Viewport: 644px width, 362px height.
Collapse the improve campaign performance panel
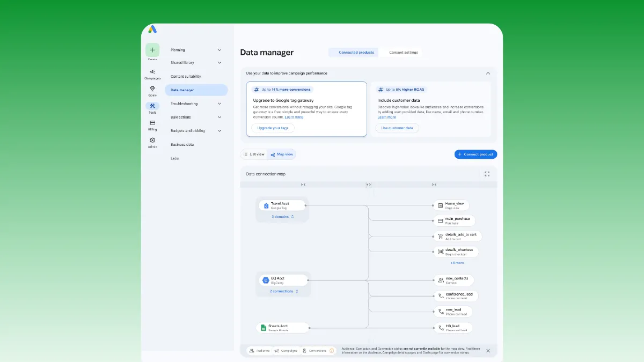(x=488, y=73)
